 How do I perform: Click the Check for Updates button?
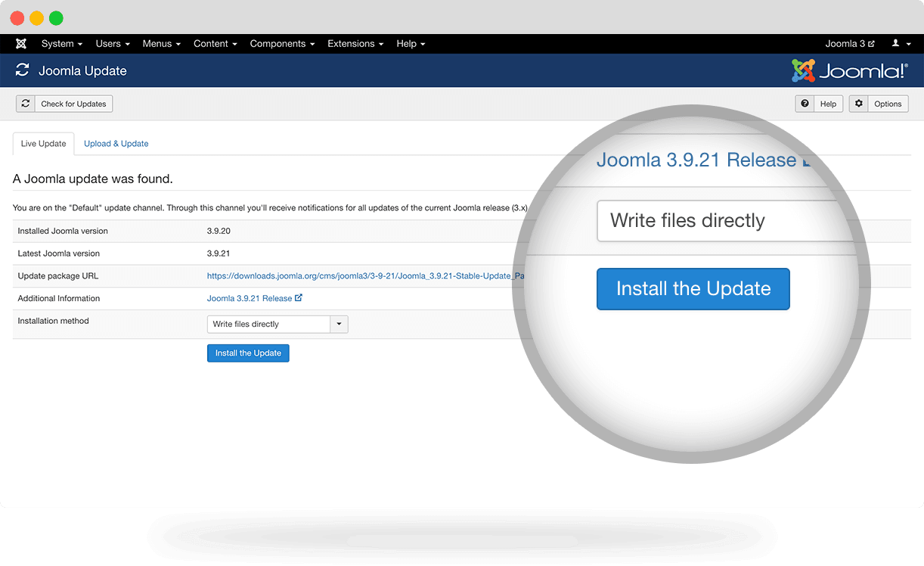(64, 104)
